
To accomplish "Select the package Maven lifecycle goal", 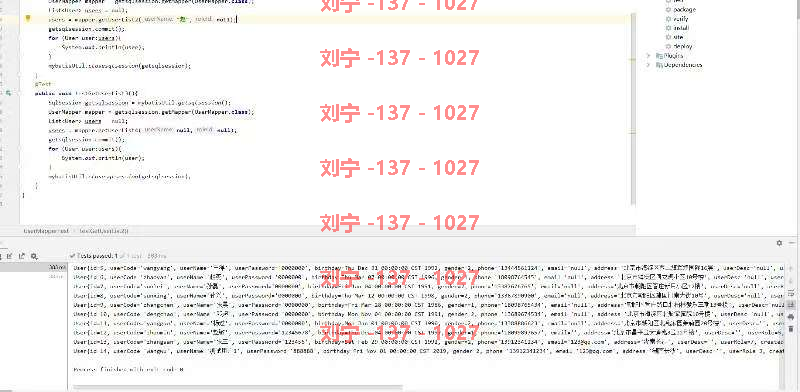I will (684, 10).
